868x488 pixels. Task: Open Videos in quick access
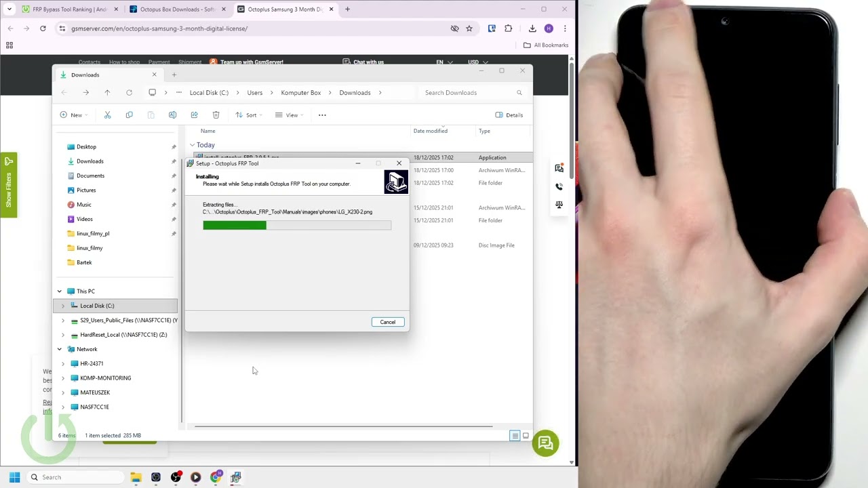pos(84,219)
